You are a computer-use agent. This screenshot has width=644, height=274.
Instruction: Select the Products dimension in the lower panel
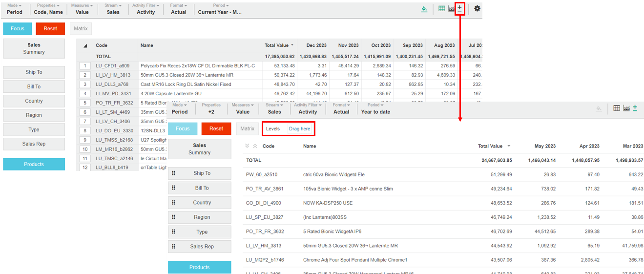coord(199,267)
